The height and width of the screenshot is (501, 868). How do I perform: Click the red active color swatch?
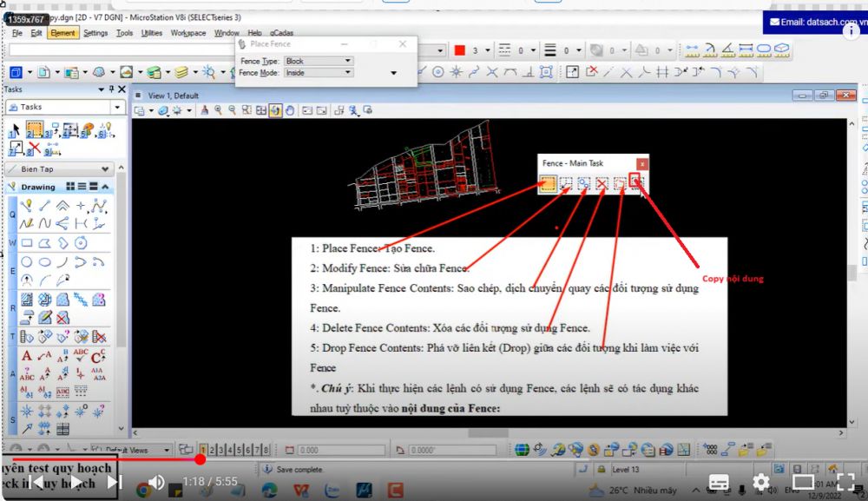point(460,50)
